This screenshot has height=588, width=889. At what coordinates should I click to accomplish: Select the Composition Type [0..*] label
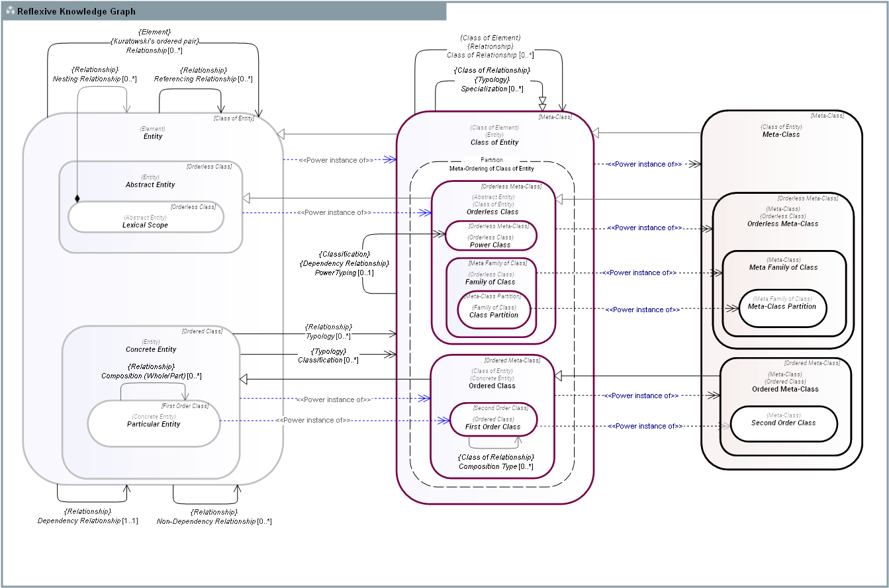click(x=495, y=466)
